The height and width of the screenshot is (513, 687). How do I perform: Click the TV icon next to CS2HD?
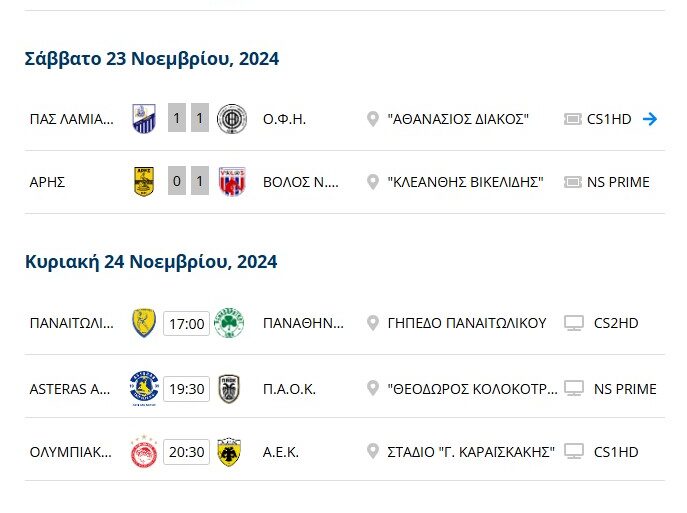[x=574, y=323]
